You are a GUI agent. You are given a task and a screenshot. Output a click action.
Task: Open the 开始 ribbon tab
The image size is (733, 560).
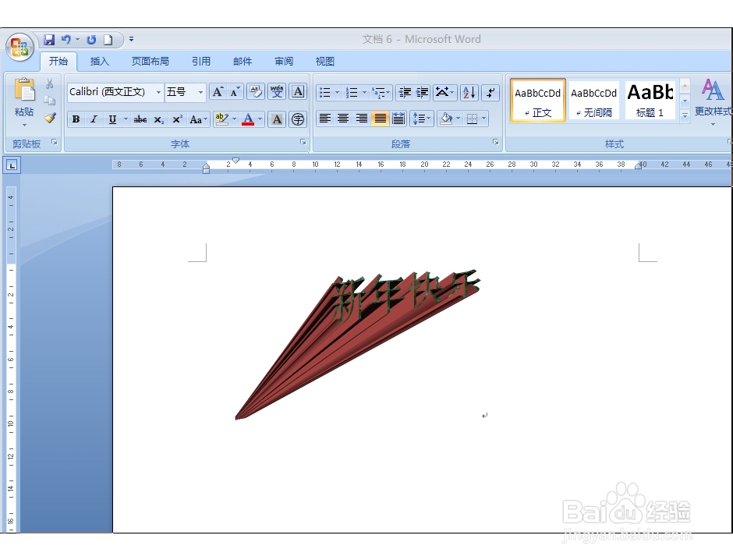pos(58,62)
